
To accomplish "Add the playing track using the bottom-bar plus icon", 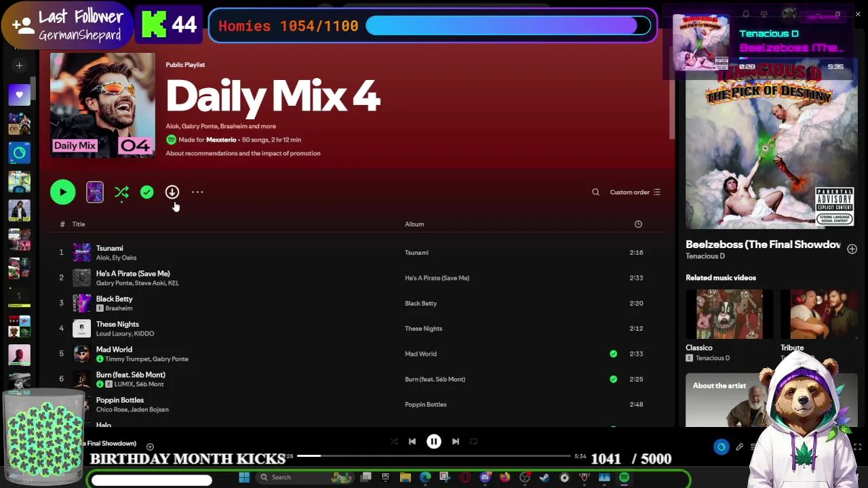I will point(150,447).
